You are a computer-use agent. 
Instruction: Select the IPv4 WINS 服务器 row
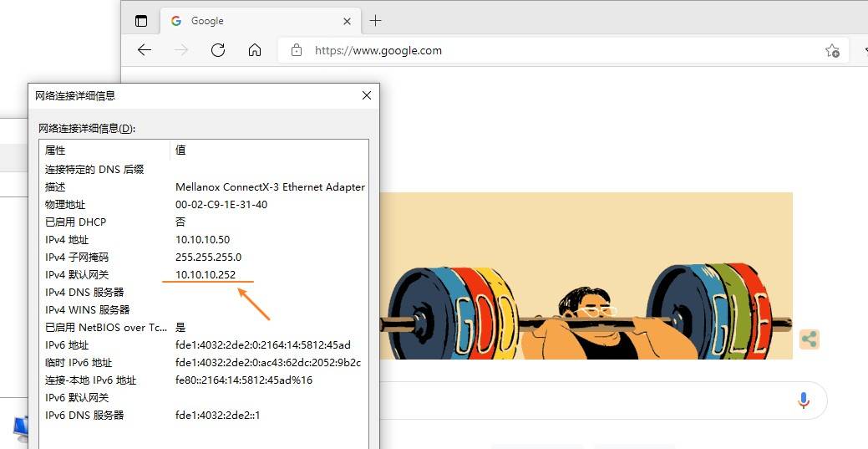click(x=204, y=310)
